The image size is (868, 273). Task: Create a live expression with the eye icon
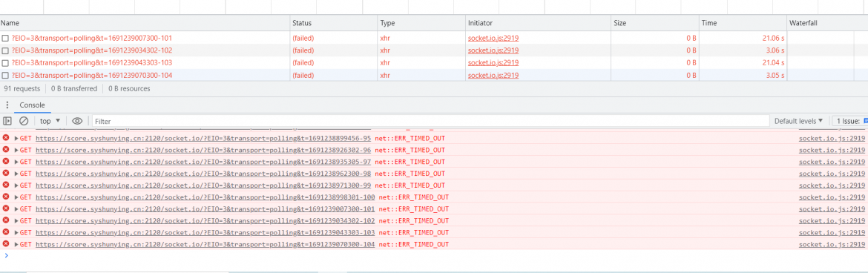pos(77,121)
